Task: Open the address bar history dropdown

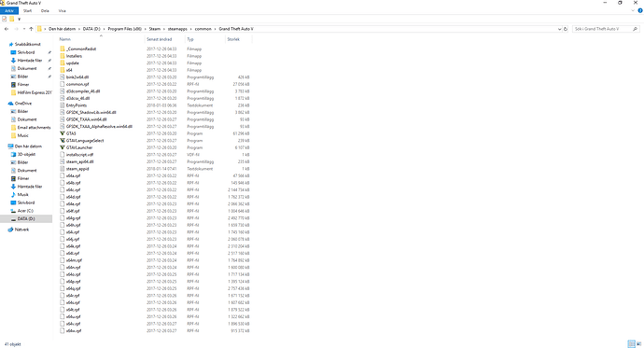Action: (x=559, y=29)
